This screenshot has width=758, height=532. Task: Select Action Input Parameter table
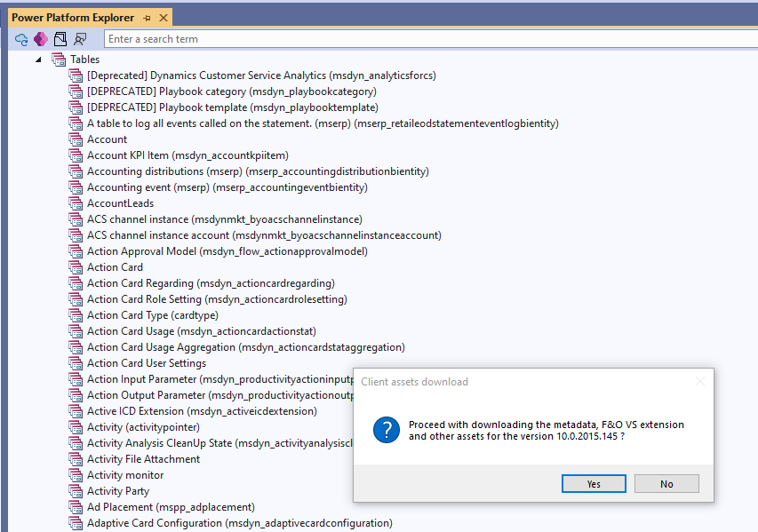[x=220, y=379]
